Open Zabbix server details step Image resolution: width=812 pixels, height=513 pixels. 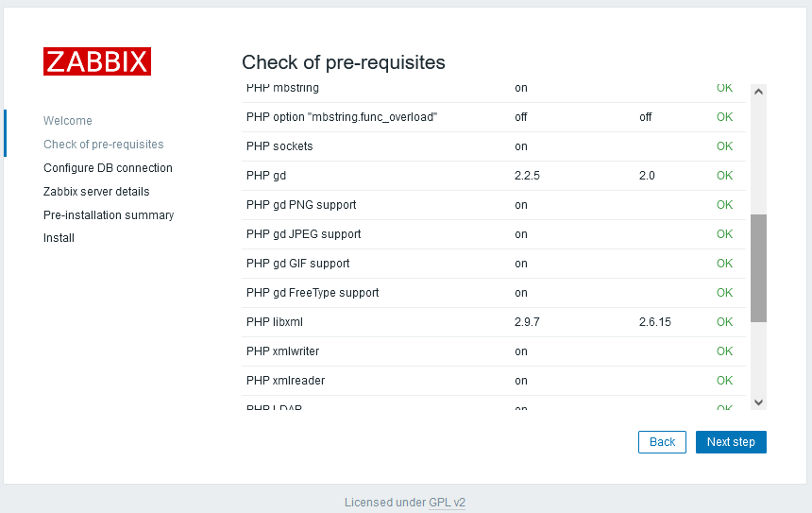click(96, 192)
